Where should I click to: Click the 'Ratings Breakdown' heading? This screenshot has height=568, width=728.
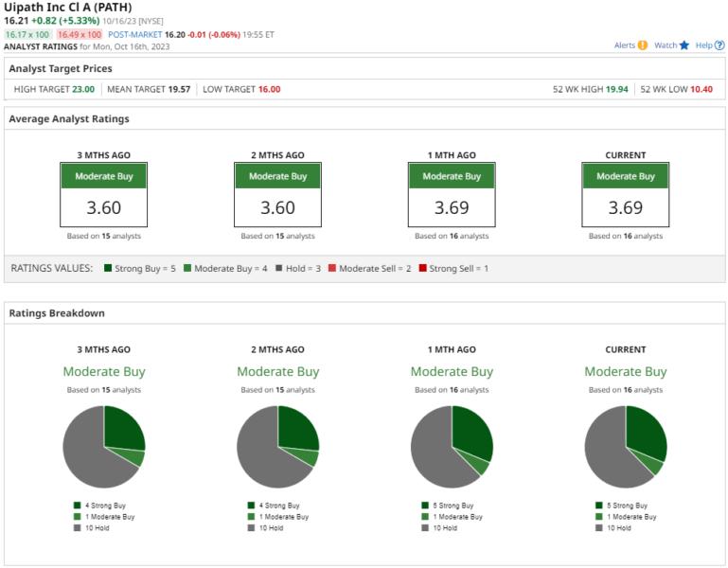pos(57,313)
